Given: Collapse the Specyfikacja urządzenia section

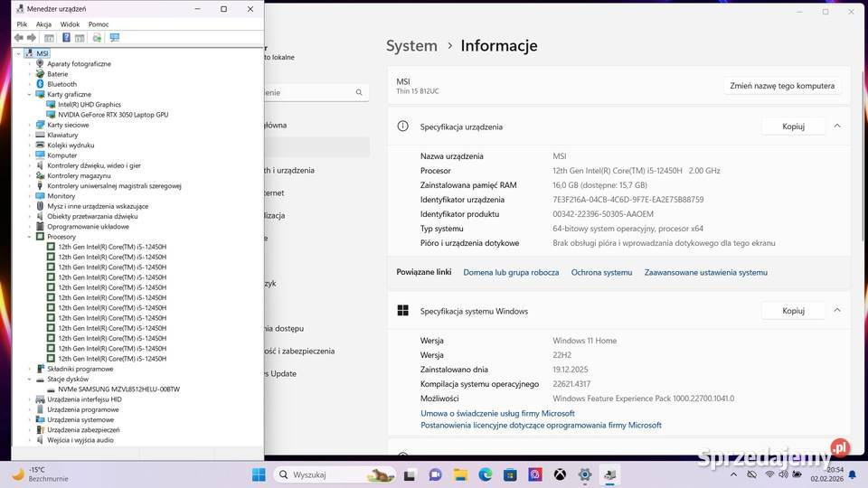Looking at the screenshot, I should tap(837, 127).
